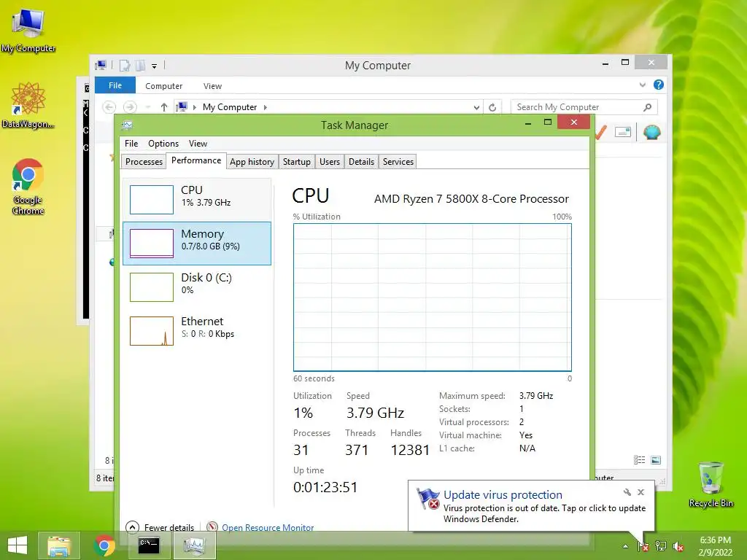The image size is (747, 560).
Task: Open My Computer Help icon
Action: click(659, 85)
